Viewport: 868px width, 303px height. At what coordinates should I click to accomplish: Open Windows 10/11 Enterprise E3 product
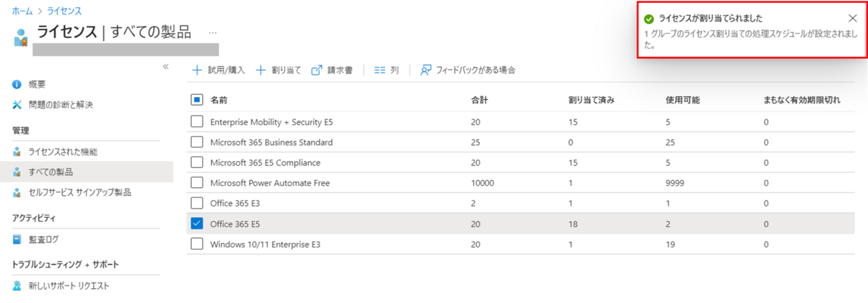pos(265,244)
